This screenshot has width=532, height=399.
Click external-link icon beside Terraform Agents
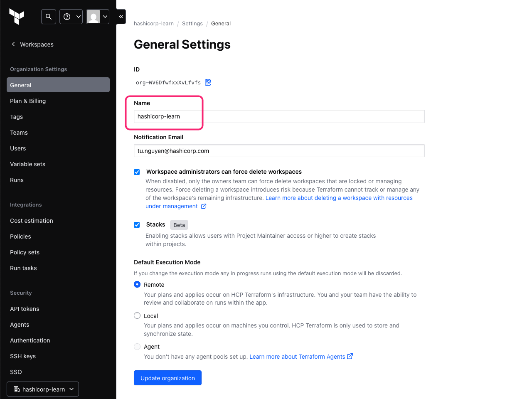[350, 356]
